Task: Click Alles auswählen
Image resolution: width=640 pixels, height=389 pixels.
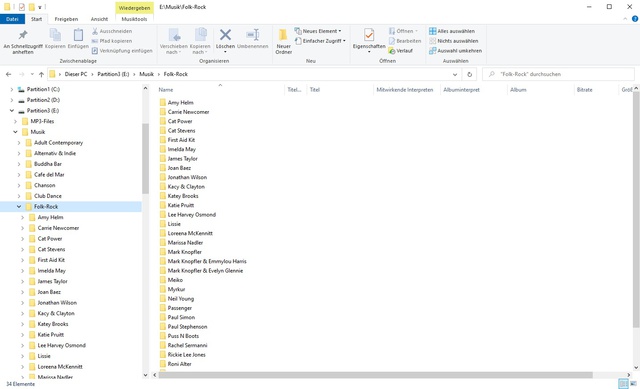Action: click(x=452, y=31)
